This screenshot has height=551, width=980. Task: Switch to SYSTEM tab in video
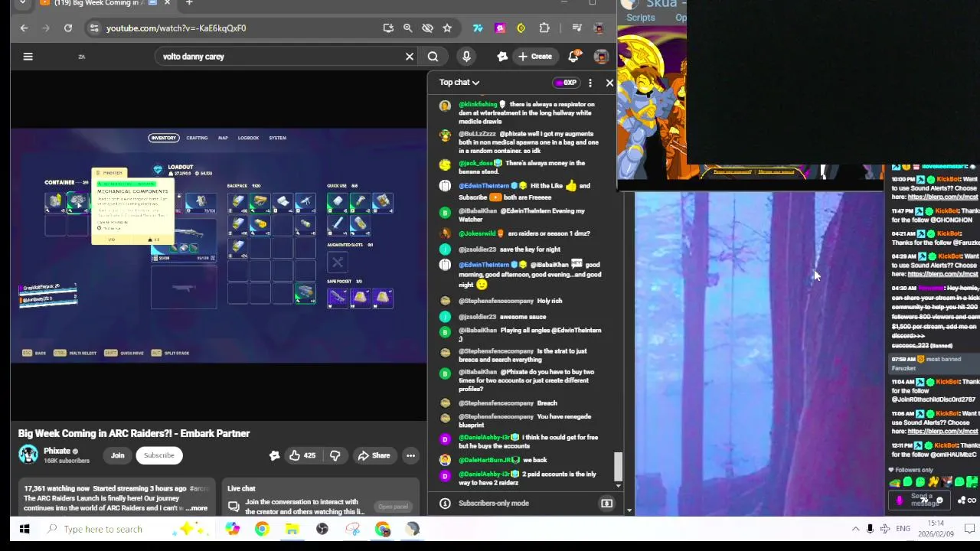pyautogui.click(x=278, y=138)
